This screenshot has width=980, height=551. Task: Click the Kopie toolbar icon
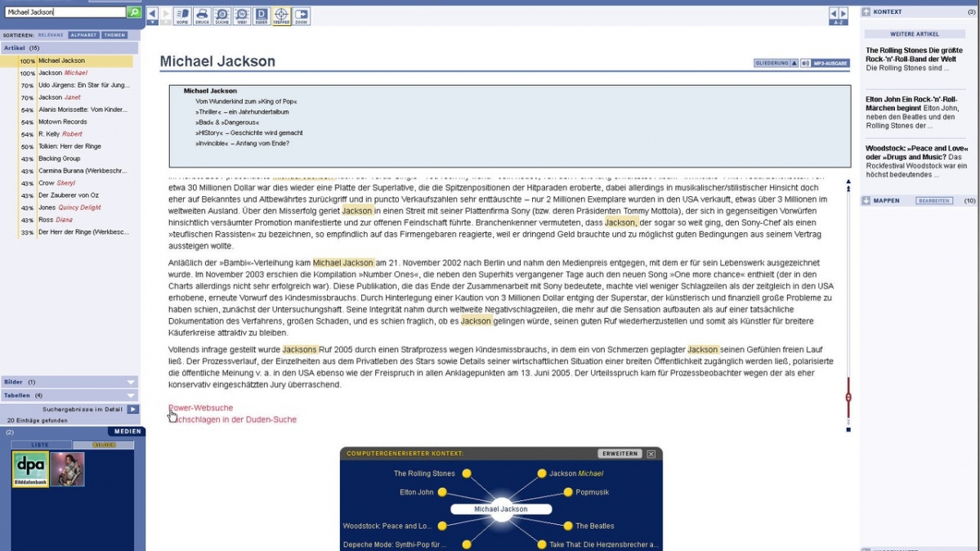pos(181,16)
